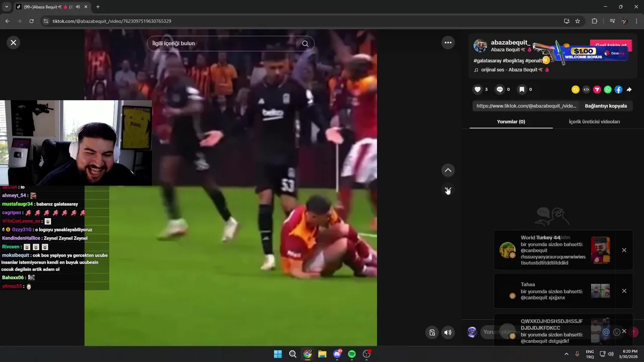The height and width of the screenshot is (362, 644).
Task: Open emoji picker in comment box
Action: click(616, 332)
